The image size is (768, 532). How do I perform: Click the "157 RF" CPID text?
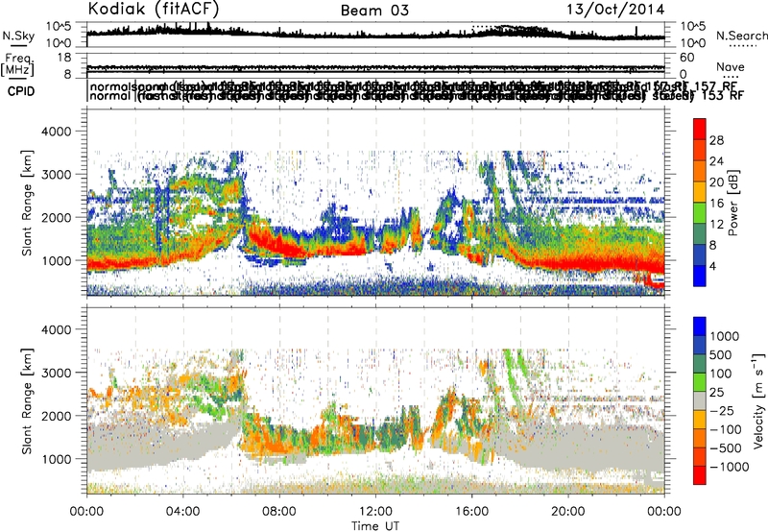pyautogui.click(x=717, y=86)
